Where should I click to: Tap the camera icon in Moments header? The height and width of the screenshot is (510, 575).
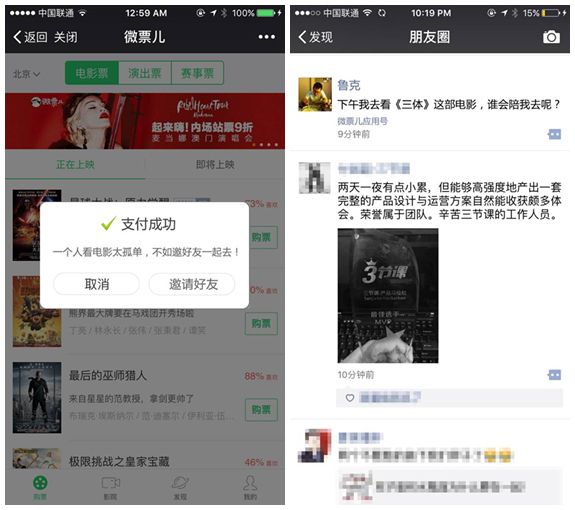[551, 37]
